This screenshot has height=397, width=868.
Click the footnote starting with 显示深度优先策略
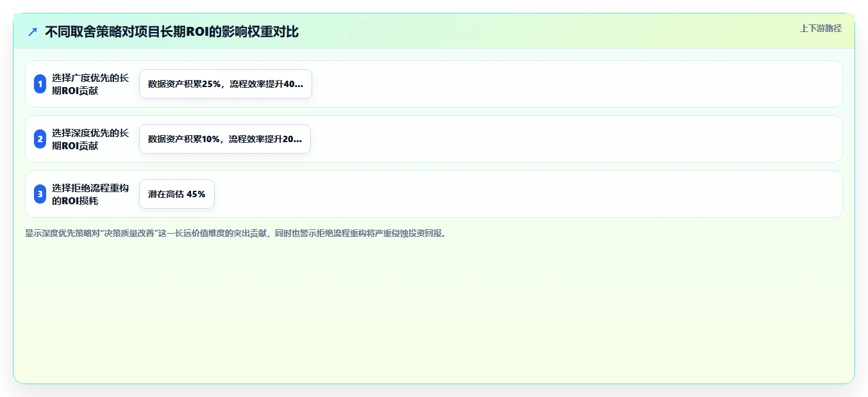(237, 233)
